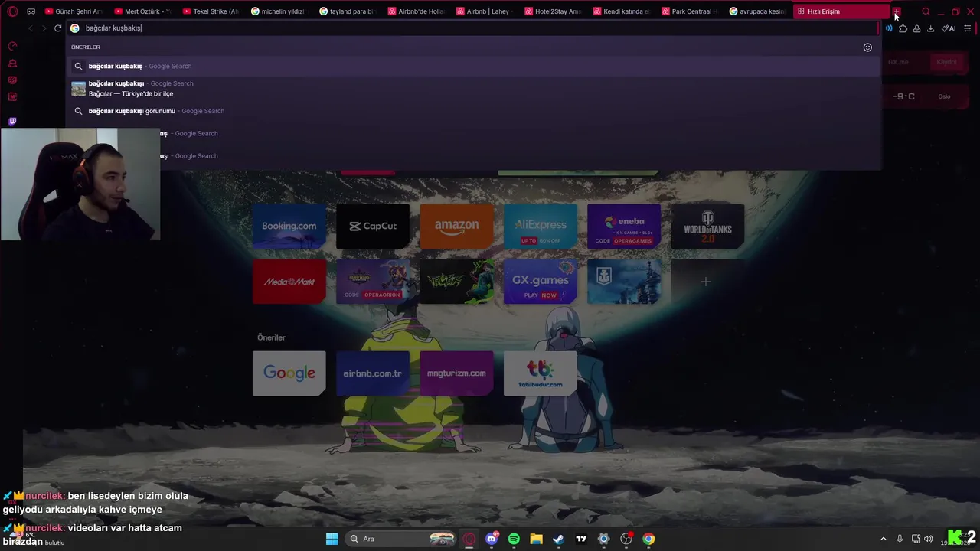Switch to the Günah Şehri YouTube tab
The height and width of the screenshot is (551, 980).
[74, 11]
